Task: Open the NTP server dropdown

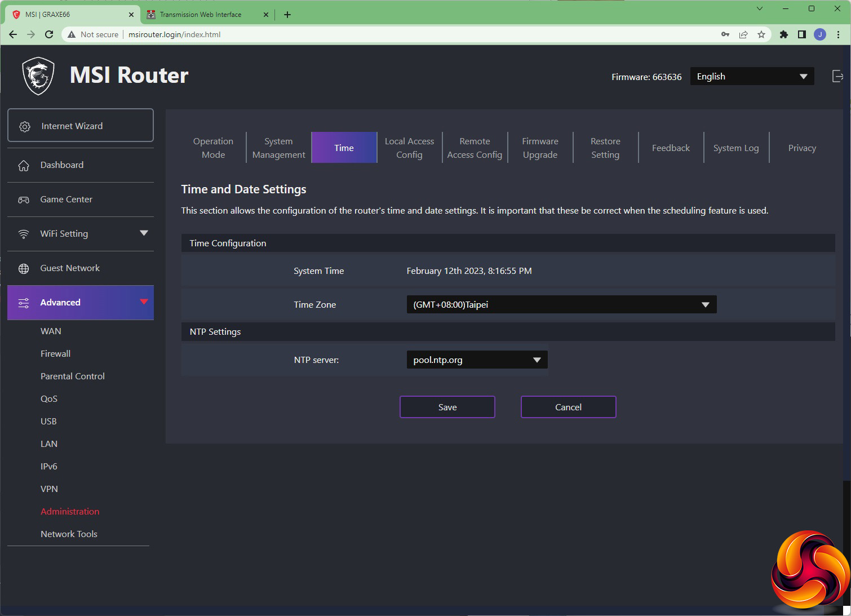Action: 477,360
